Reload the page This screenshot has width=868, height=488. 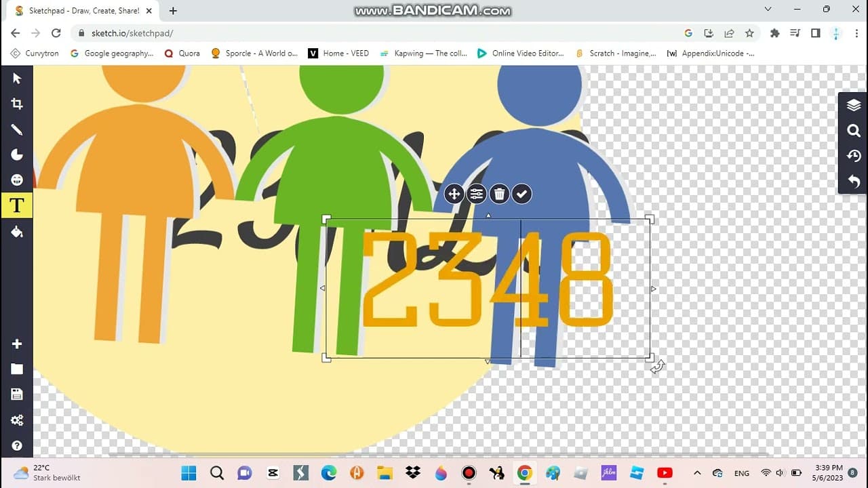(56, 33)
